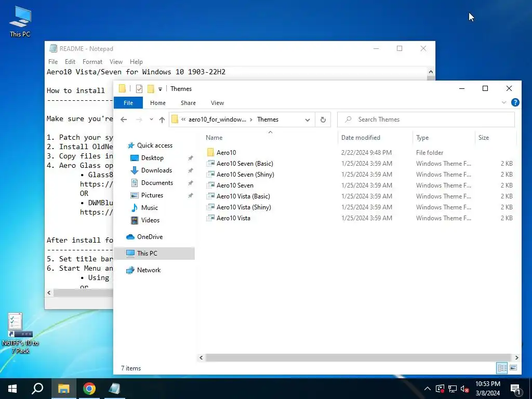Image resolution: width=532 pixels, height=399 pixels.
Task: Select Aero10 Seven (Shiny) theme file
Action: coord(245,175)
